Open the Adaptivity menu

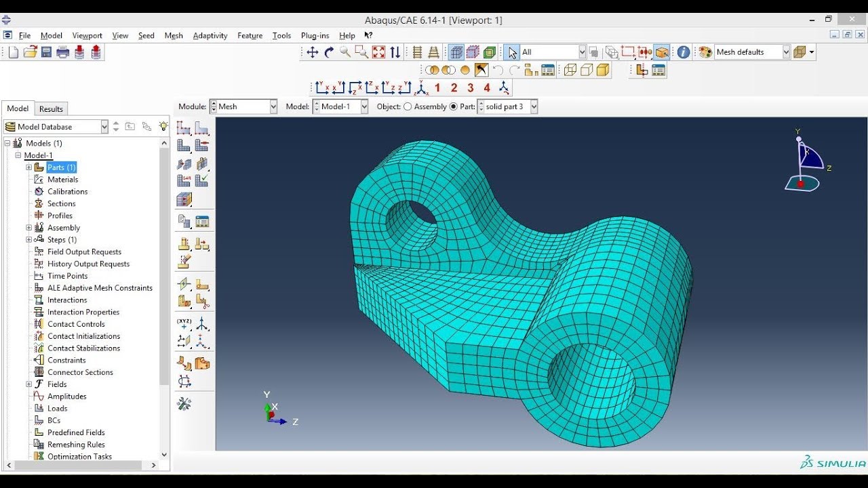tap(210, 36)
